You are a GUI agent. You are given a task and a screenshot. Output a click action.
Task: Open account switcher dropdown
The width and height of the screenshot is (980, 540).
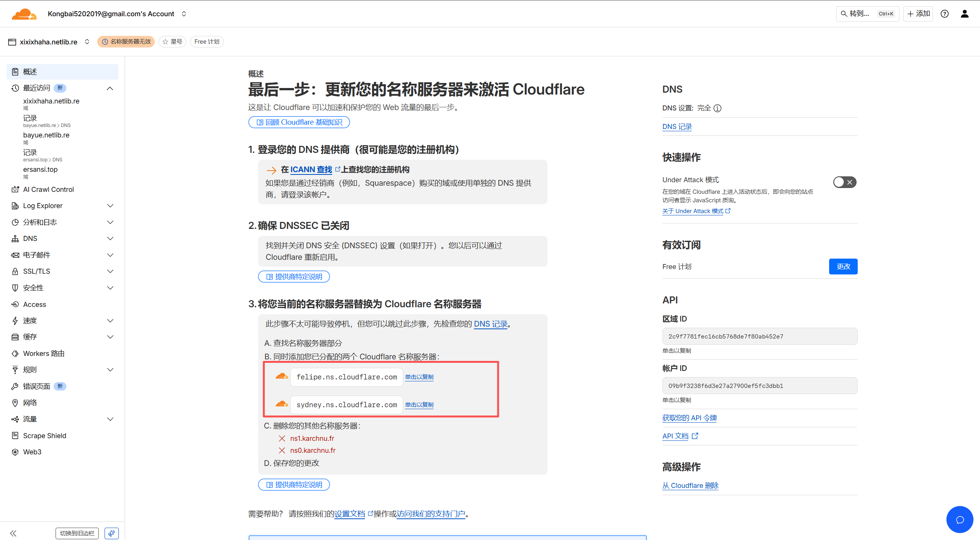(x=184, y=14)
